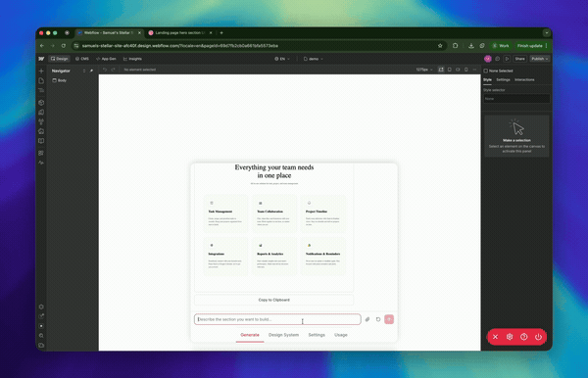Click the search magnifier in the bottom-left sidebar
Viewport: 588px width, 378px height.
[x=41, y=336]
